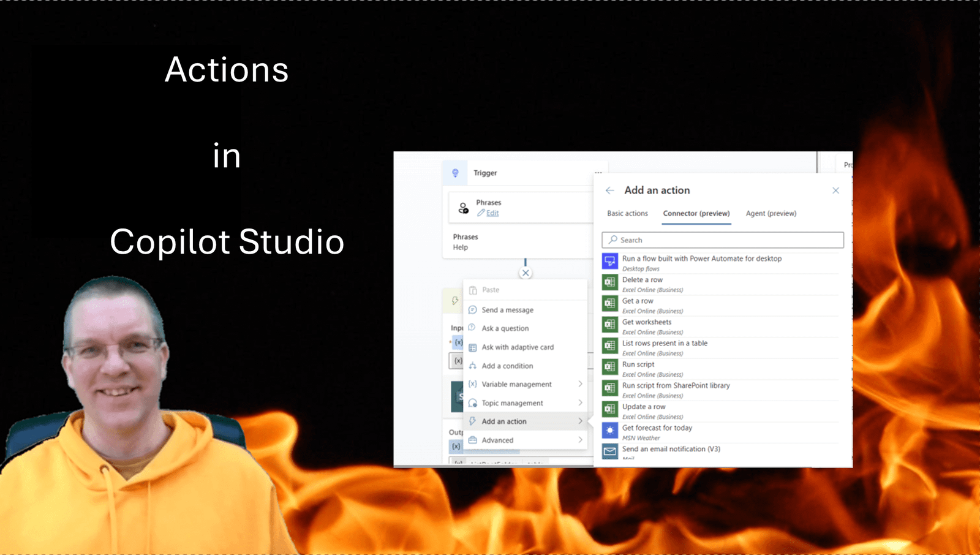
Task: Switch to the Basic actions tab
Action: tap(627, 214)
